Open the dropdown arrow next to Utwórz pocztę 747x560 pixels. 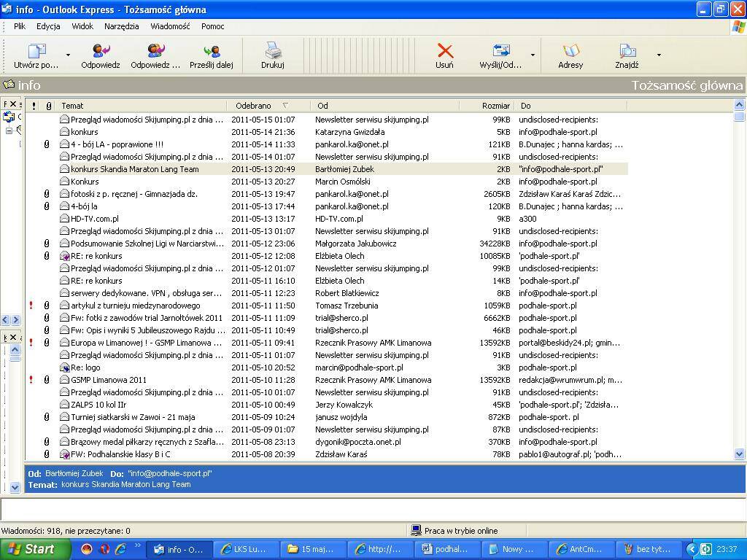[68, 55]
